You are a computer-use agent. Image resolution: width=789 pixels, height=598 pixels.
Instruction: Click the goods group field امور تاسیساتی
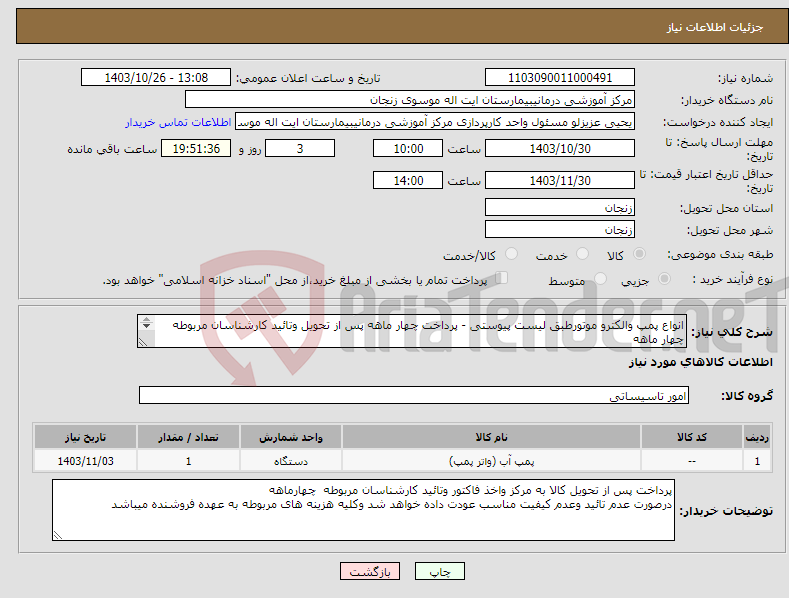point(414,396)
